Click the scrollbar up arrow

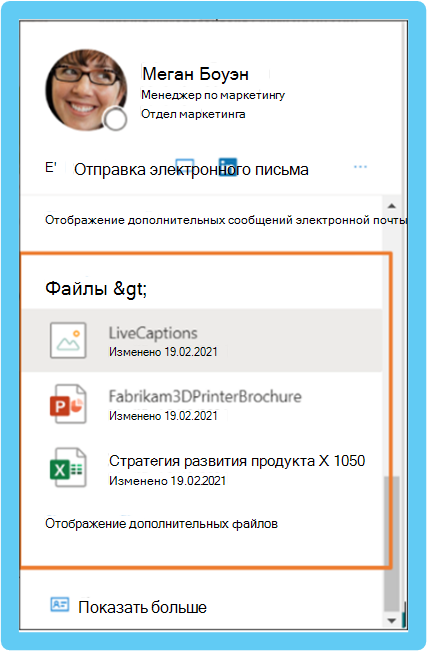coord(391,206)
